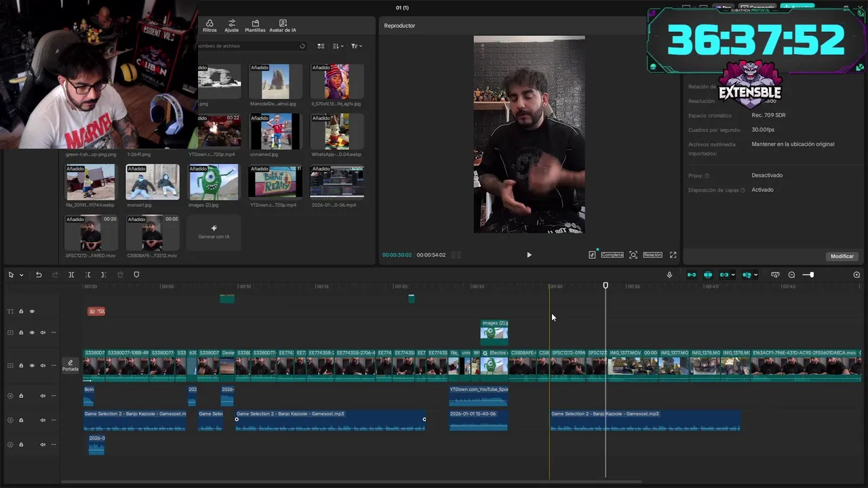Open selection tool mode dropdown
The height and width of the screenshot is (488, 868).
21,275
